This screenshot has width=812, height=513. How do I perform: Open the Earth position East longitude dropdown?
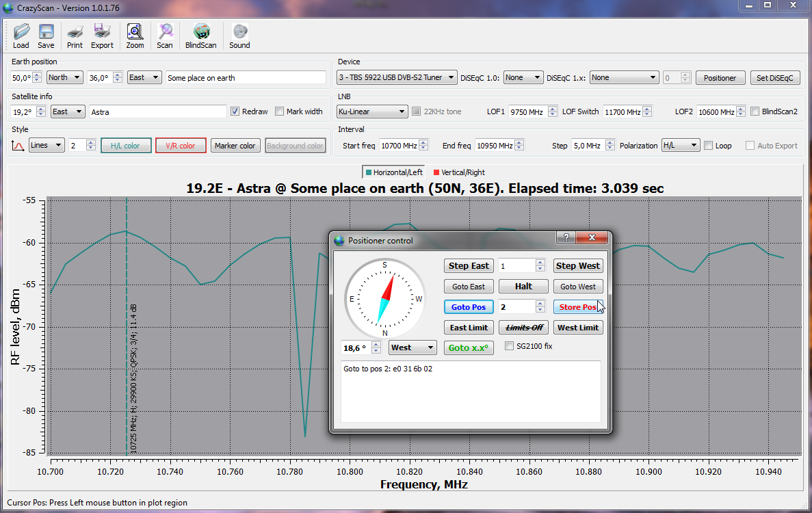point(144,78)
